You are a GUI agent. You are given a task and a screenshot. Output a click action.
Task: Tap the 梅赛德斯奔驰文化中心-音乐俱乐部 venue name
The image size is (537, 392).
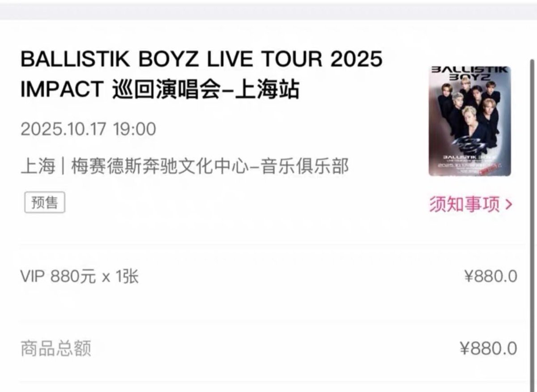pyautogui.click(x=209, y=166)
